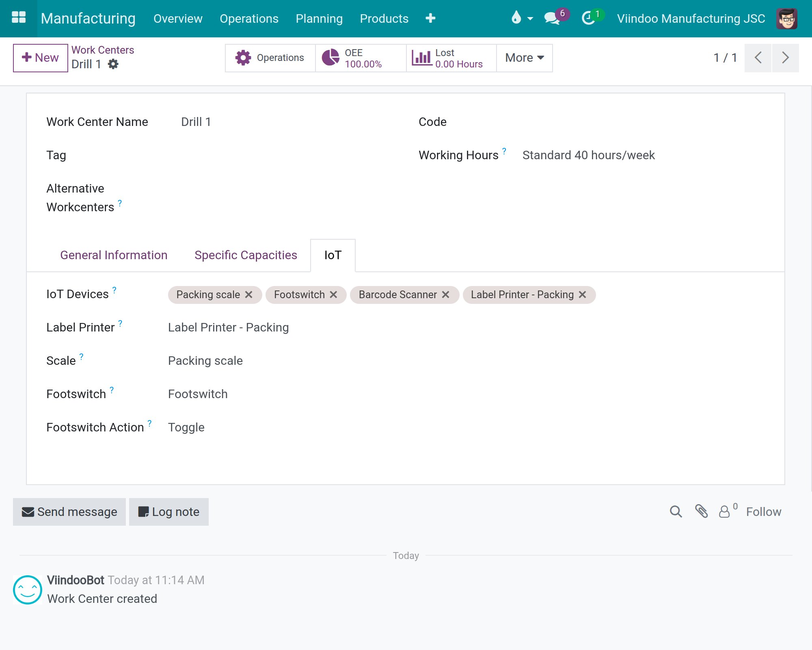Screen dimensions: 812x650
Task: Click the Send message button
Action: (69, 512)
